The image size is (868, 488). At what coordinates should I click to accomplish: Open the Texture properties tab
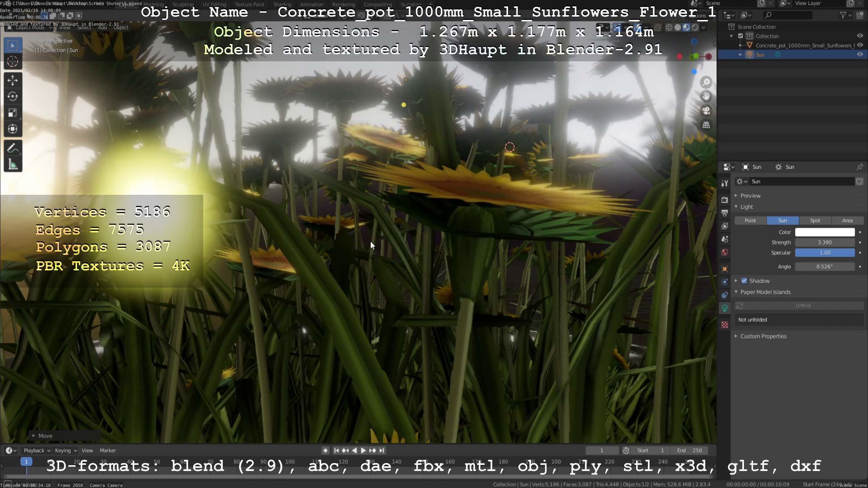click(x=725, y=325)
